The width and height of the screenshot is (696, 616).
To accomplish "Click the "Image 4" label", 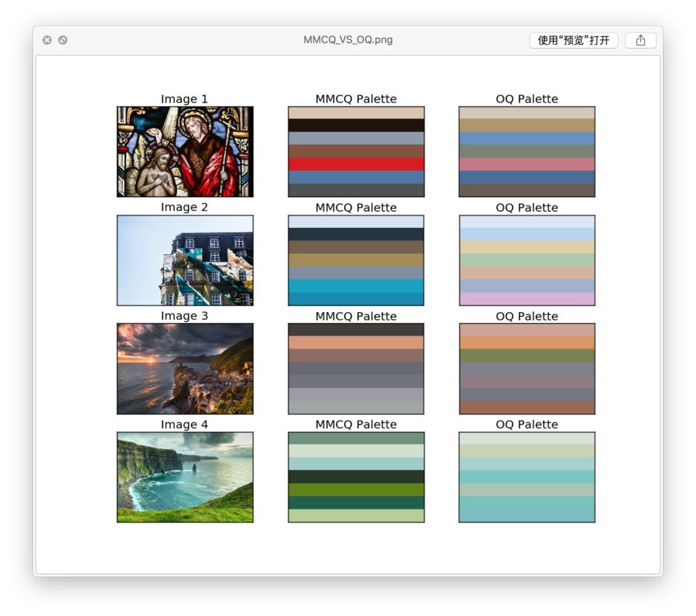I will point(184,424).
